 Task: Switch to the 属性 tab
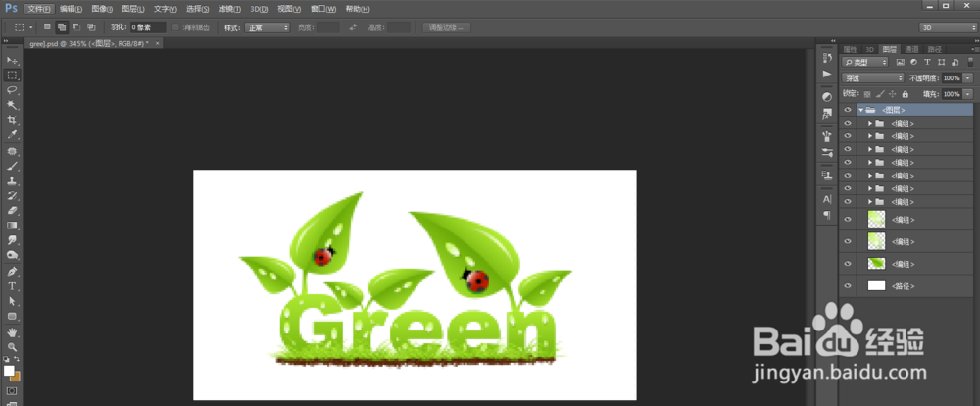[x=850, y=49]
